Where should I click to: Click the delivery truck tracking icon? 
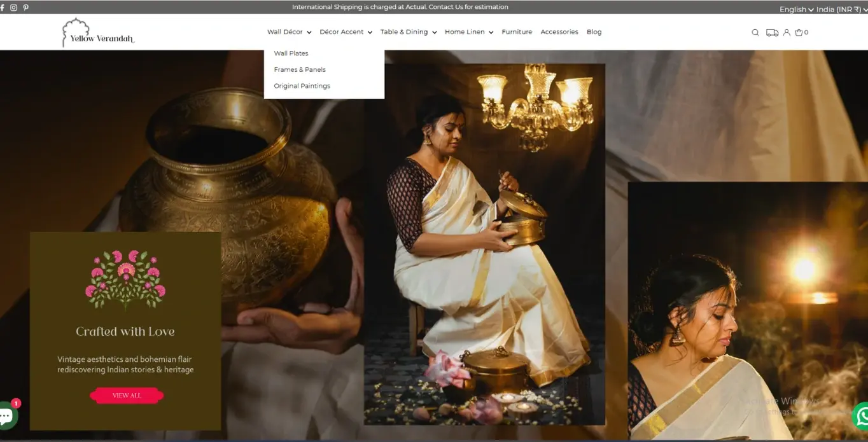(x=772, y=32)
